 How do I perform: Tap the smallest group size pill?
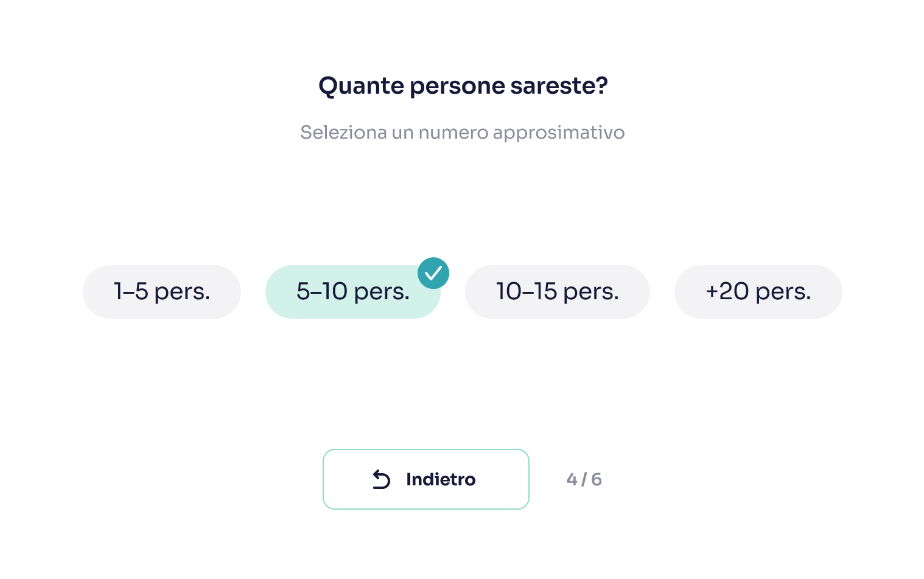(x=162, y=292)
